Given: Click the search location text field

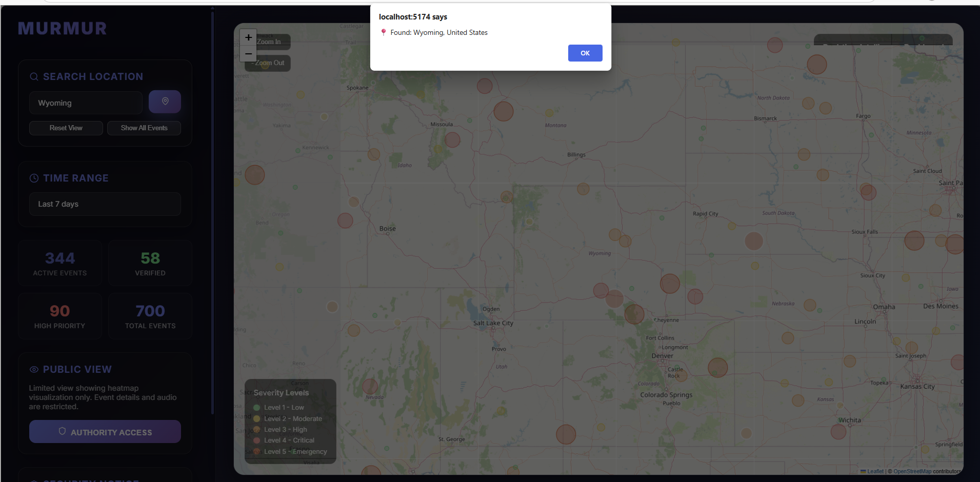Looking at the screenshot, I should coord(86,103).
